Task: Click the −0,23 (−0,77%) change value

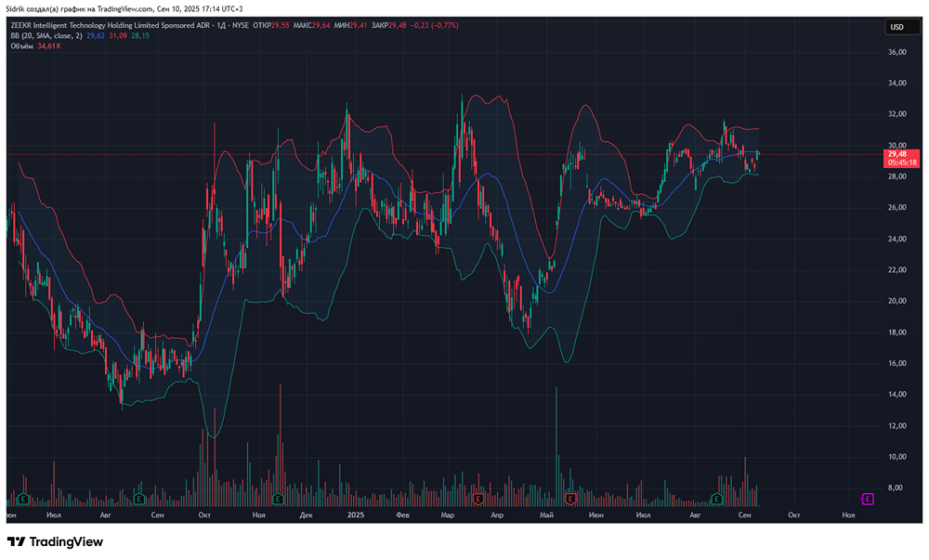Action: tap(434, 25)
